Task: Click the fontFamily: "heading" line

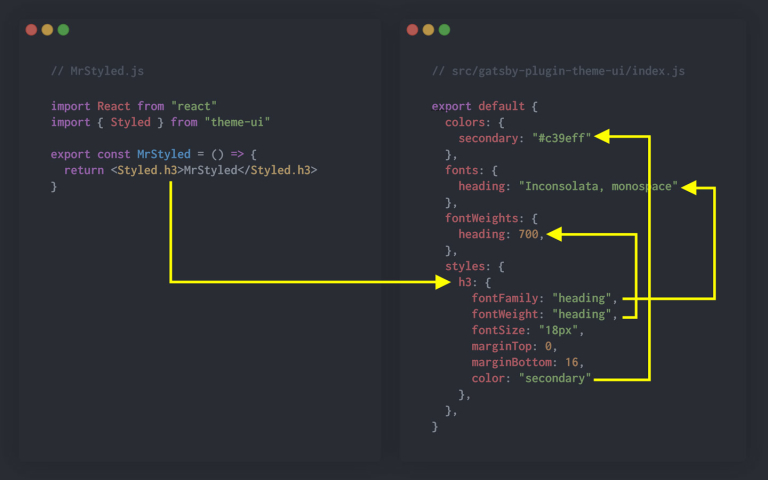Action: (x=545, y=298)
